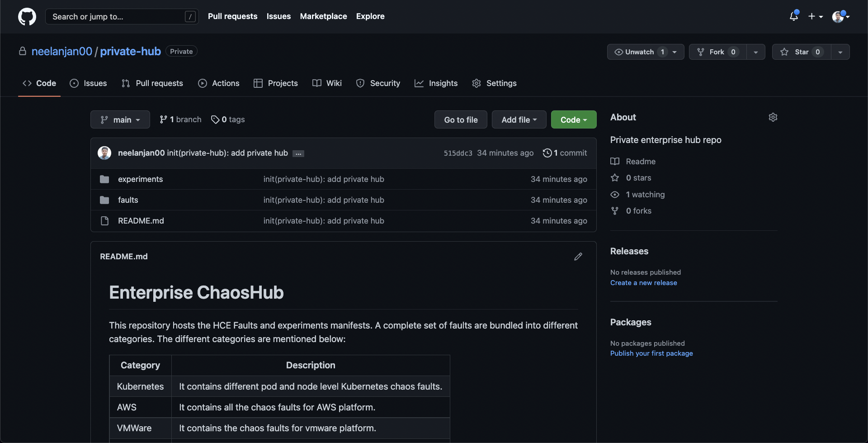Image resolution: width=868 pixels, height=443 pixels.
Task: Select the Code repository tab
Action: tap(39, 83)
